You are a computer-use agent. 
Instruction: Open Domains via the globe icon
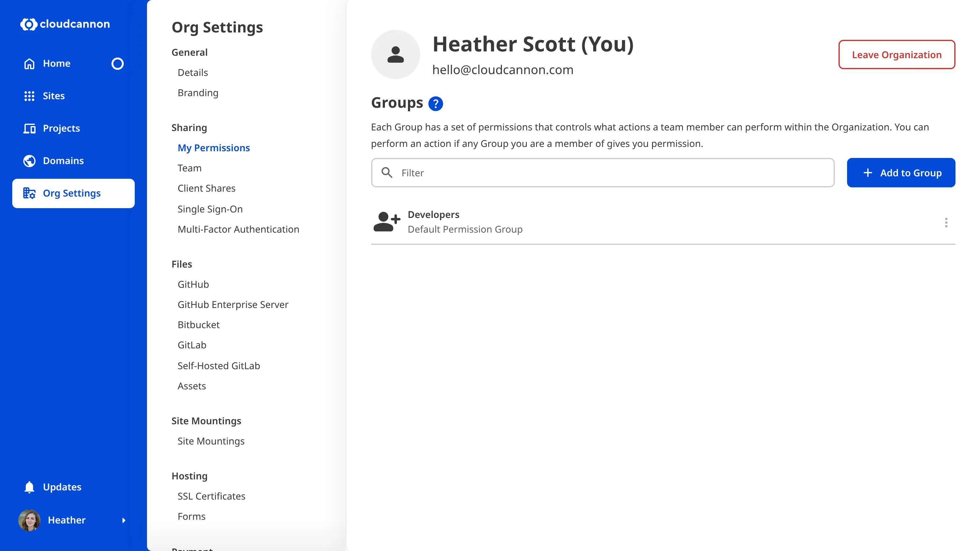click(x=29, y=160)
